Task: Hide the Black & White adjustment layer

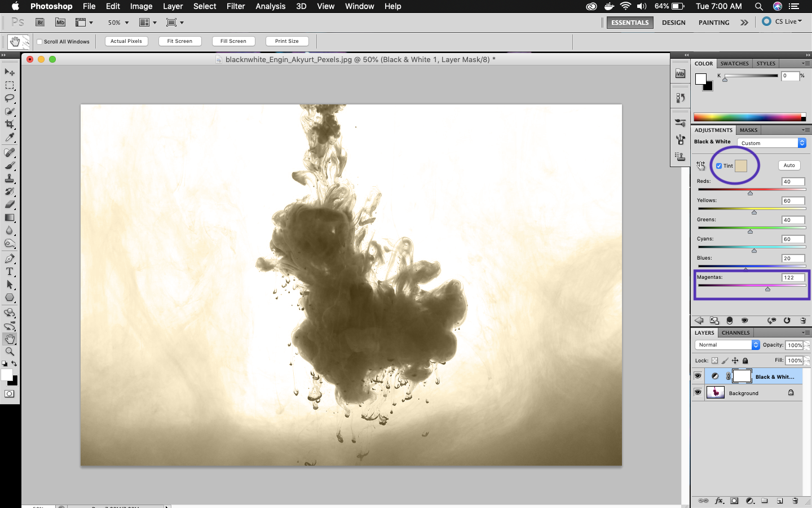Action: pyautogui.click(x=698, y=376)
